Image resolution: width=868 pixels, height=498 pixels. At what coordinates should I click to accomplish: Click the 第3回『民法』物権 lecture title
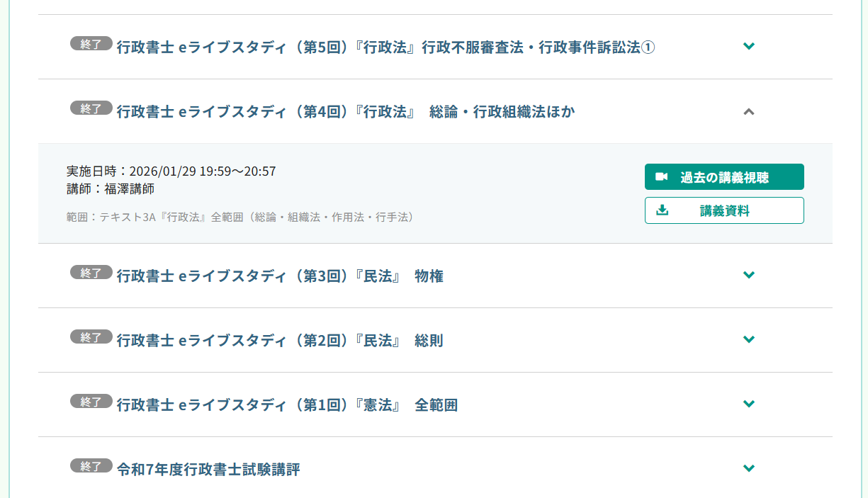280,276
